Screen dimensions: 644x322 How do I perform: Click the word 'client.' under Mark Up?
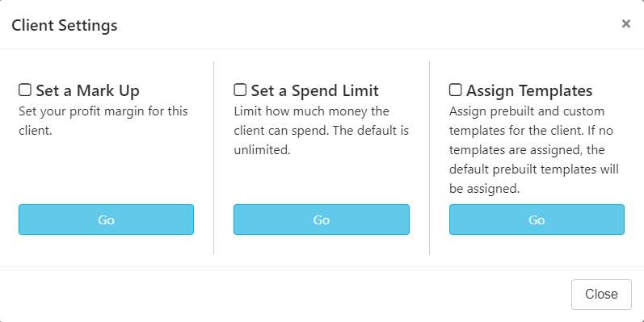pos(36,131)
